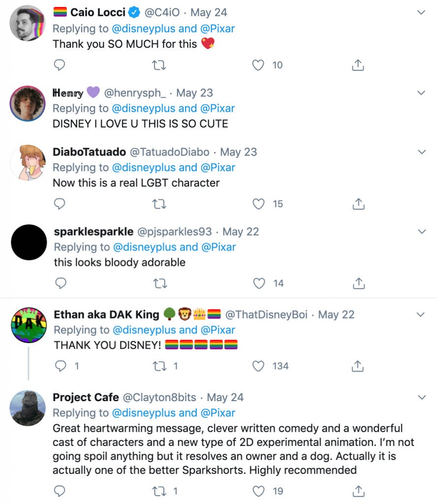Open chevron menu on Project Cafe's tweet

(421, 397)
